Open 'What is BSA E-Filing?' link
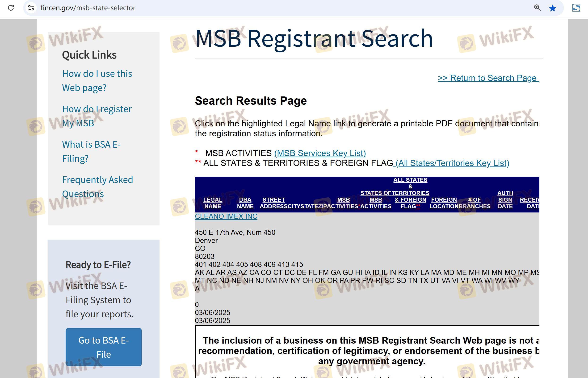The height and width of the screenshot is (378, 588). [x=91, y=151]
